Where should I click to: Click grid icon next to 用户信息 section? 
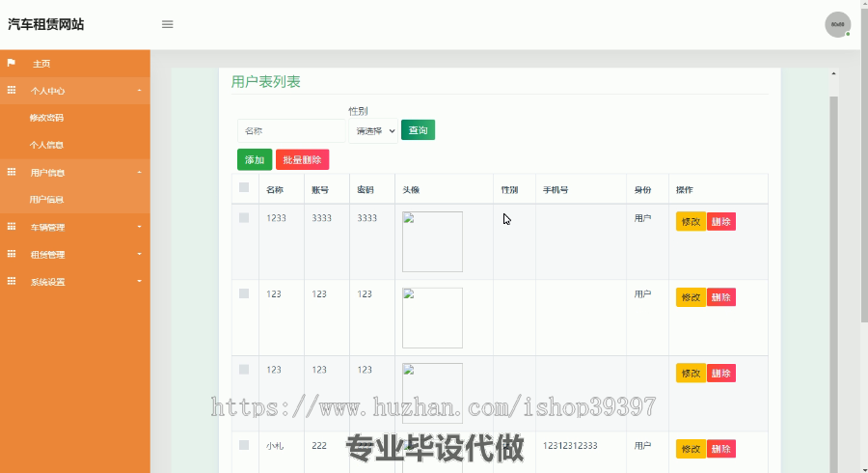tap(11, 172)
